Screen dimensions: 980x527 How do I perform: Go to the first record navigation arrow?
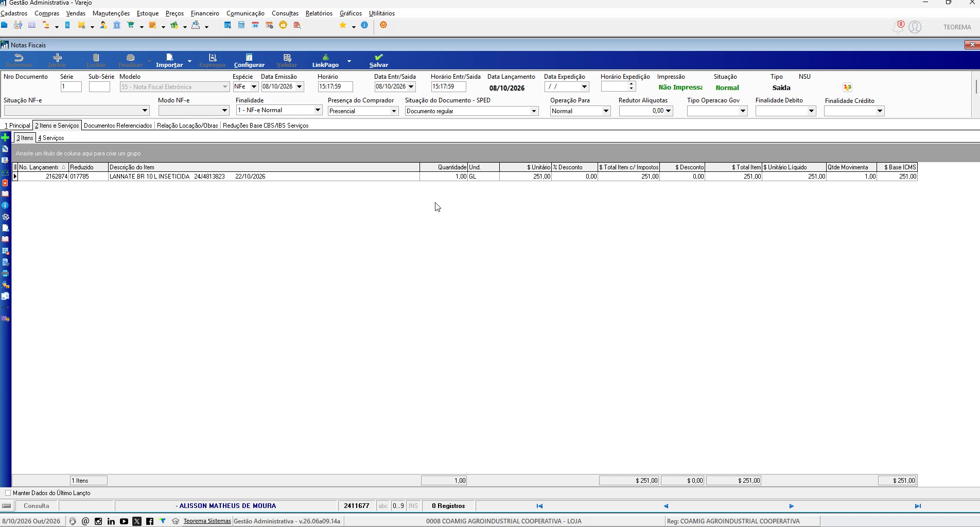[x=539, y=506]
